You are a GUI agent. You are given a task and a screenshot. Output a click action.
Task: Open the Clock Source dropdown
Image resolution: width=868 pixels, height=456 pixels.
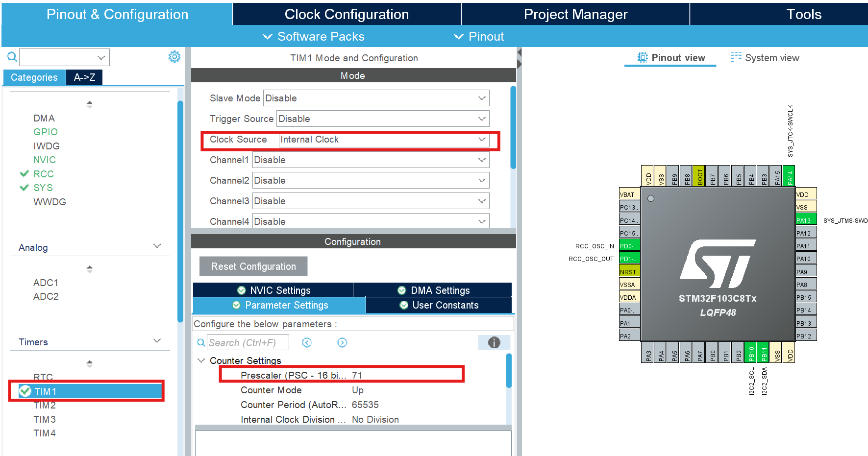(x=384, y=140)
